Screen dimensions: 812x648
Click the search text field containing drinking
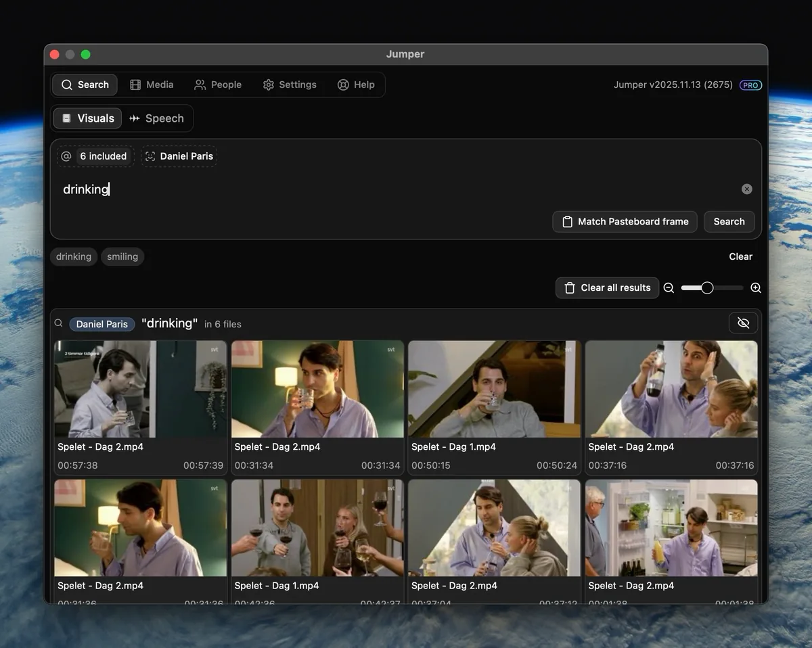click(398, 189)
